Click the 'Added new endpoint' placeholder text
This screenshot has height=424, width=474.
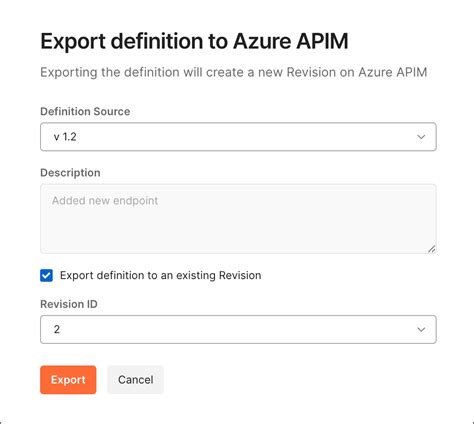pos(105,201)
